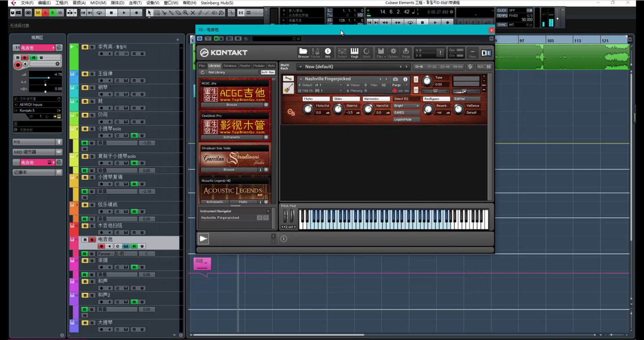Select the Play speaker tool
This screenshot has height=340, width=644.
coord(214,13)
